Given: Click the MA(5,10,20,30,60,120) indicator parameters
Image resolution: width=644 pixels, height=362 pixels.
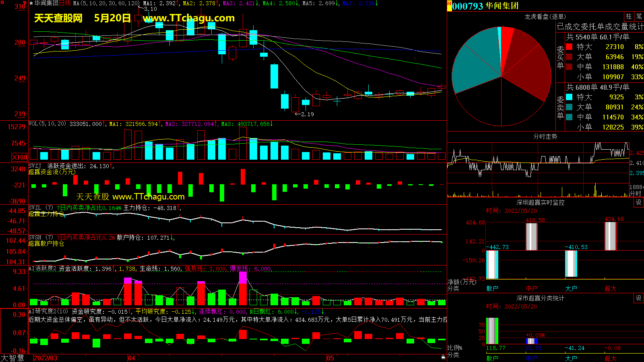Looking at the screenshot, I should click(x=106, y=3).
